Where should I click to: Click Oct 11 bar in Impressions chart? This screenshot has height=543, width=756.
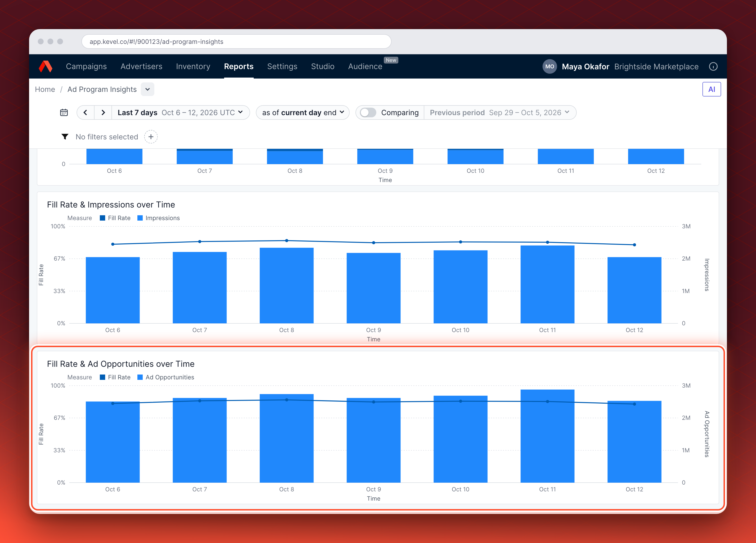coord(547,285)
